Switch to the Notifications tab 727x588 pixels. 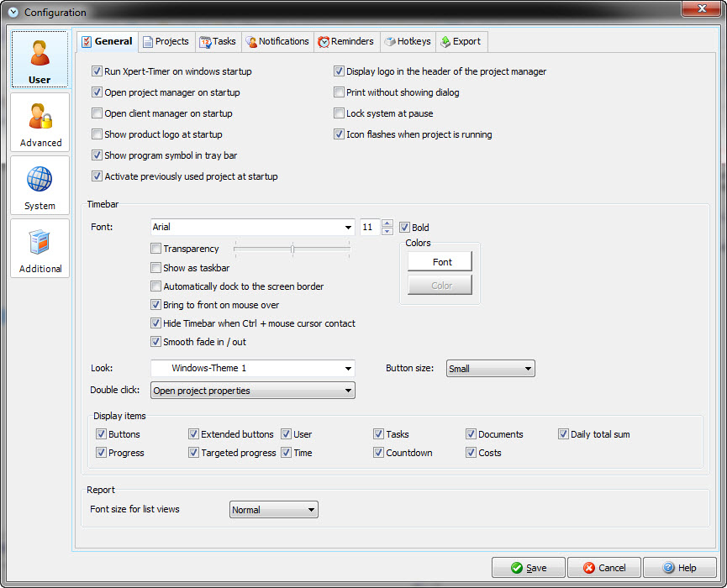click(x=277, y=42)
